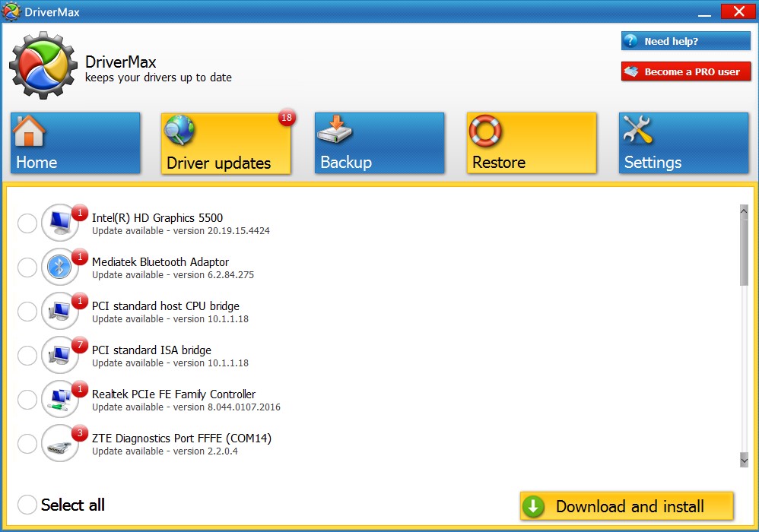Click Download and install button
The width and height of the screenshot is (759, 532).
pyautogui.click(x=627, y=506)
